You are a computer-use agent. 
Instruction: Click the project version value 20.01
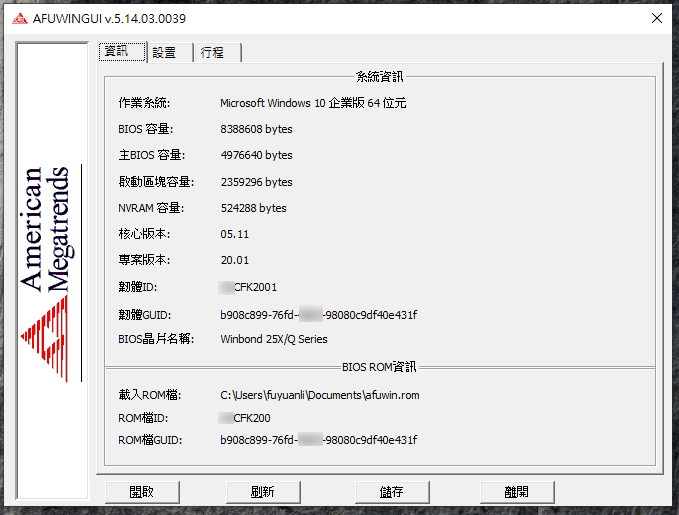click(x=235, y=260)
